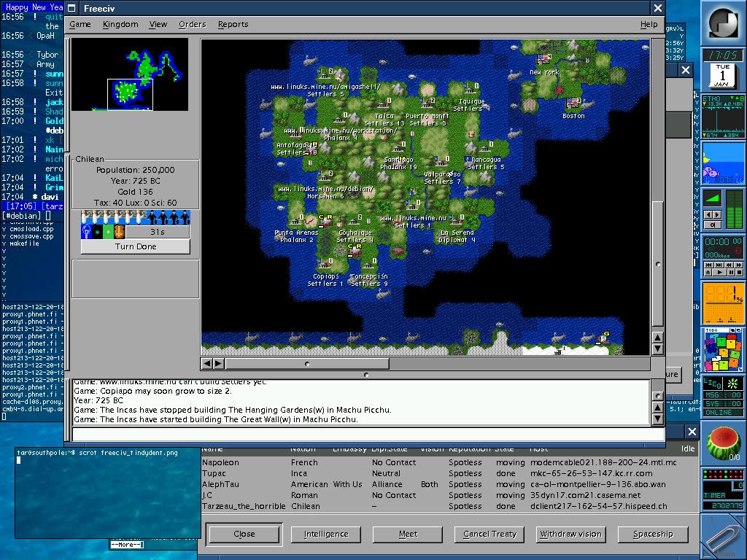Click the Withdraw vision button
The height and width of the screenshot is (560, 747).
(x=570, y=534)
